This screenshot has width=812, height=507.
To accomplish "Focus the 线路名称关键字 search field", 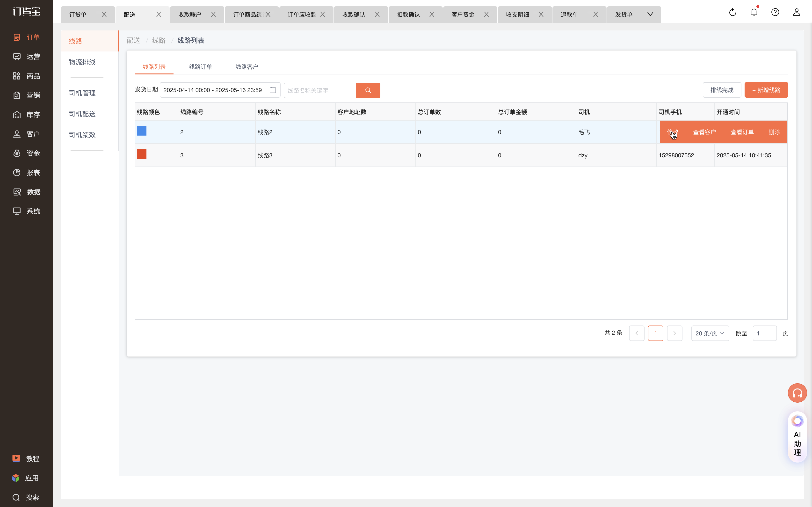I will tap(320, 90).
